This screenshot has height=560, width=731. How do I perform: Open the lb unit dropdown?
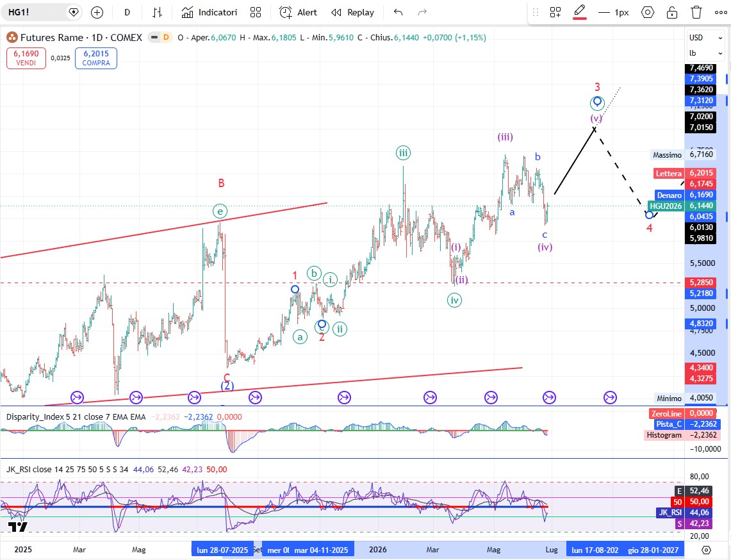tap(706, 53)
